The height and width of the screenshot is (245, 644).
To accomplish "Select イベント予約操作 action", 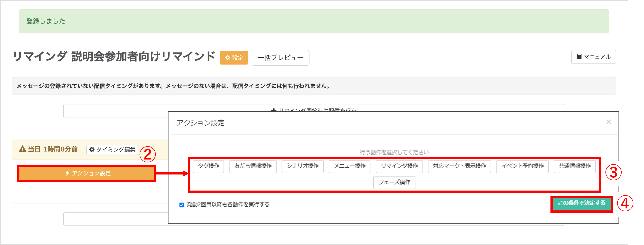I will [522, 166].
